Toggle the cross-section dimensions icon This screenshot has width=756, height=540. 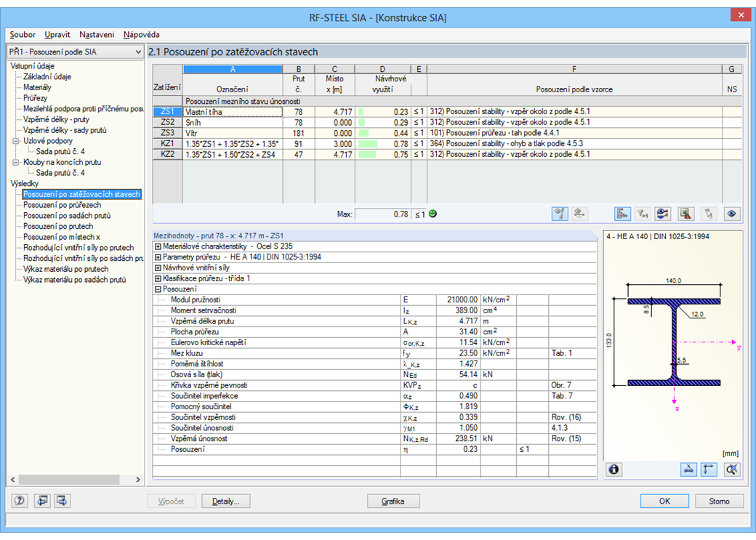(709, 469)
